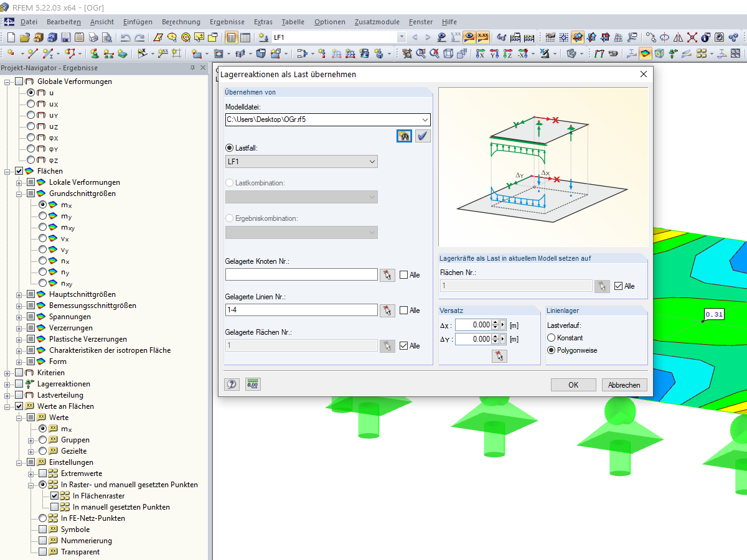Undo the last action
The width and height of the screenshot is (747, 560).
pyautogui.click(x=126, y=37)
